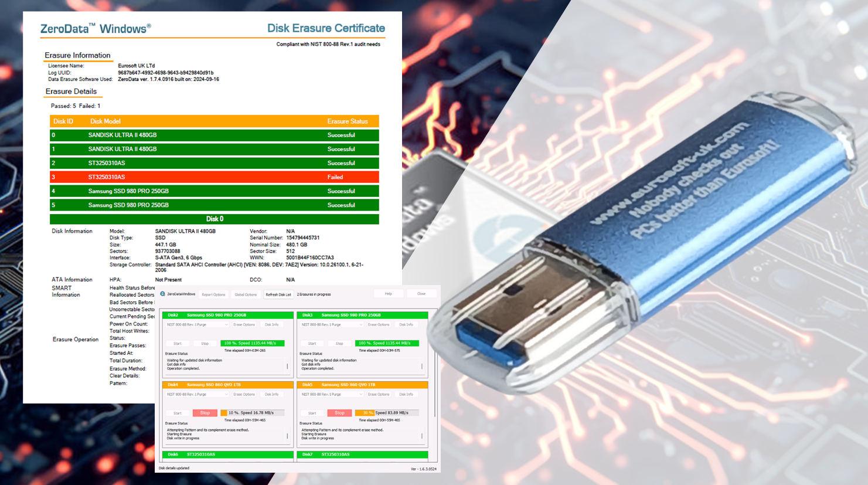Click 'Time elapsed 00H-03M-26S' under Disk2
The height and width of the screenshot is (485, 868).
(245, 350)
